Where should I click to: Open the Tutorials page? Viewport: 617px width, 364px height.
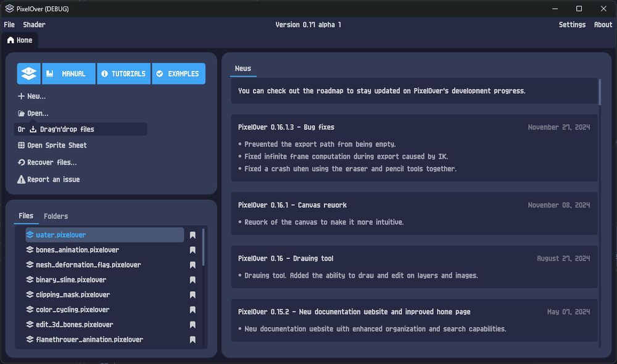(x=124, y=73)
